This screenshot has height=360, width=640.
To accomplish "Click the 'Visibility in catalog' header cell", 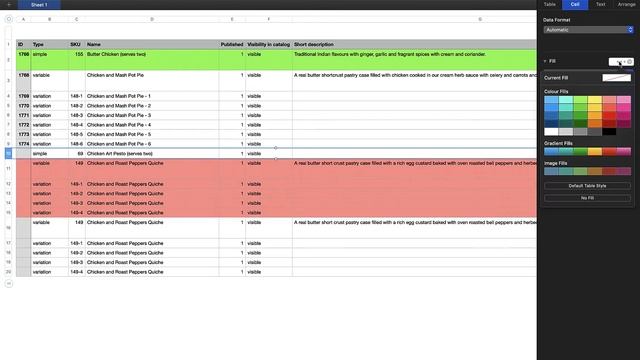I will point(269,44).
